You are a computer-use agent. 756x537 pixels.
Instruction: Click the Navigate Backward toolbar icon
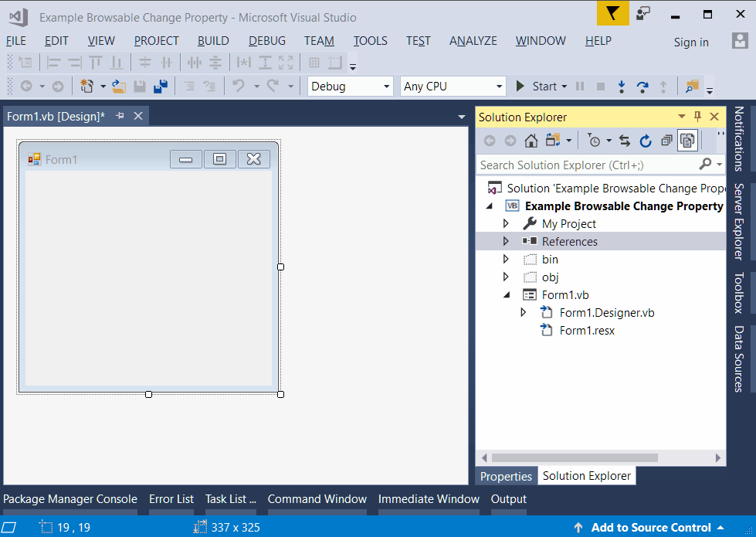pos(26,87)
